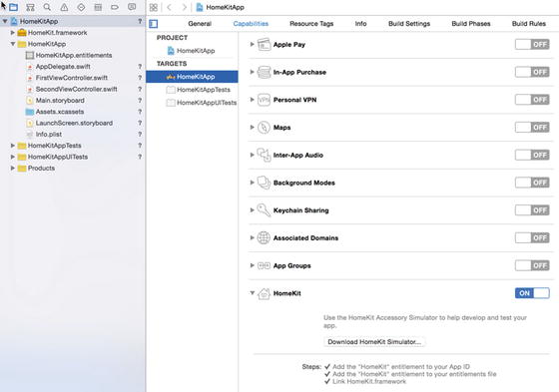Screen dimensions: 559x392
Task: Click the HomeKitApp breadcrumb file icon
Action: pyautogui.click(x=200, y=7)
